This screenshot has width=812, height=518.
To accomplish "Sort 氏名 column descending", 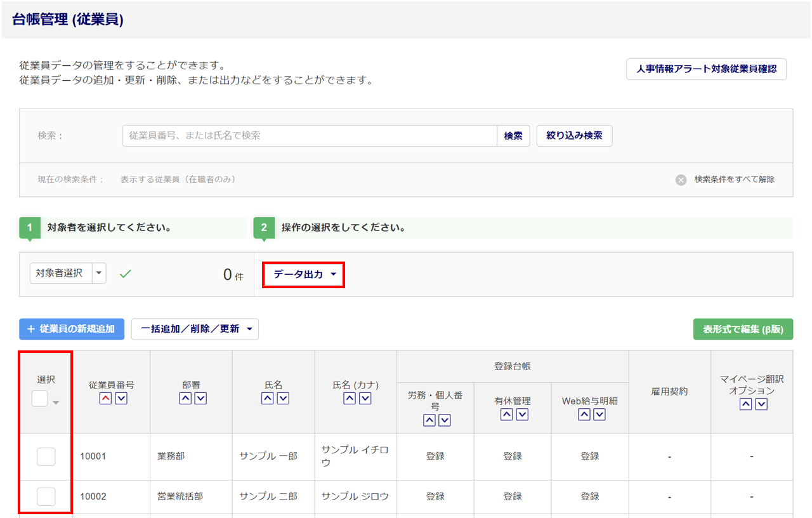I will [x=283, y=398].
